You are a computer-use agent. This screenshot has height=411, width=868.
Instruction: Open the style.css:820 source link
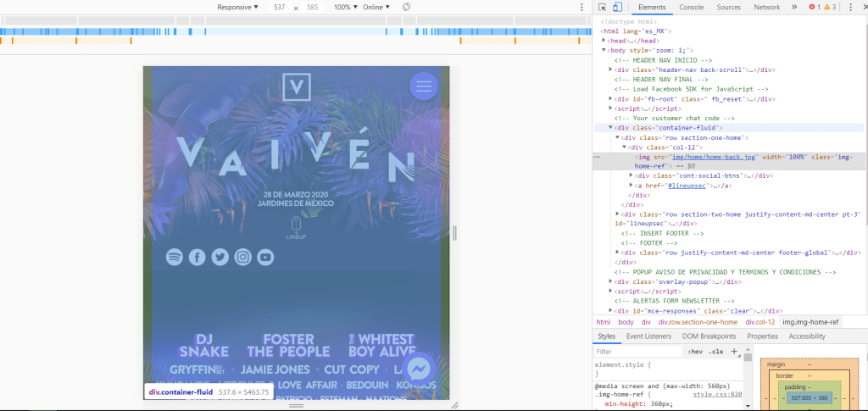tap(717, 394)
